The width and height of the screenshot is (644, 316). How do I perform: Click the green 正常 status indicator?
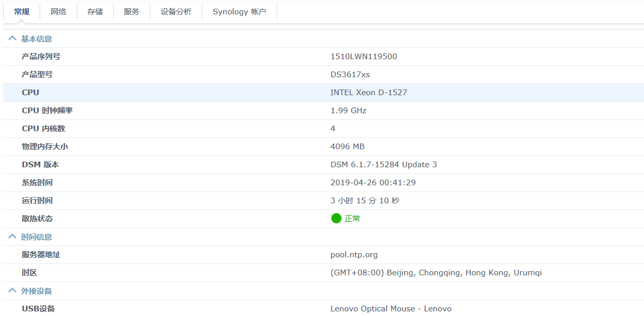point(336,218)
